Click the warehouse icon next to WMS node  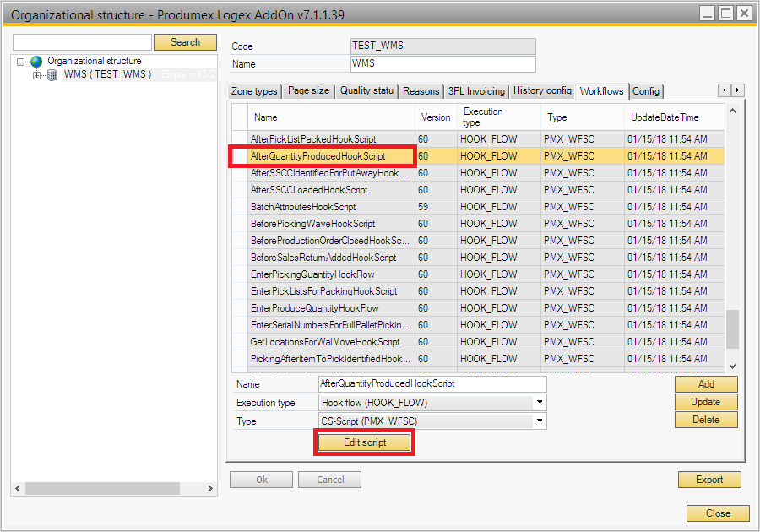[x=52, y=73]
